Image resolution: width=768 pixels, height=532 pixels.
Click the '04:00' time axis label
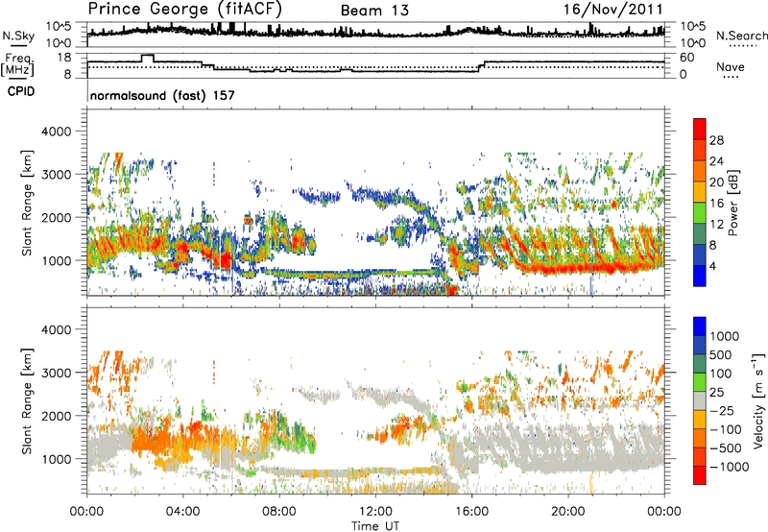182,512
